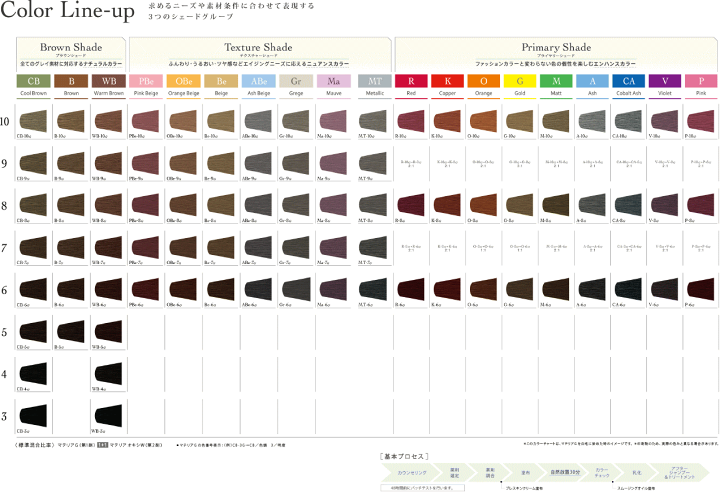The image size is (720, 493).
Task: Choose the Orange level 10 hair swatch
Action: click(x=484, y=120)
